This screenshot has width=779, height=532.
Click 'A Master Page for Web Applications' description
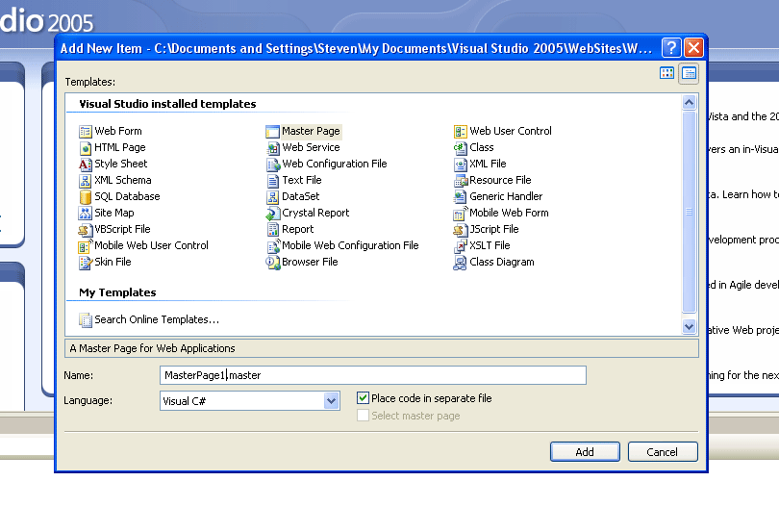coord(152,348)
